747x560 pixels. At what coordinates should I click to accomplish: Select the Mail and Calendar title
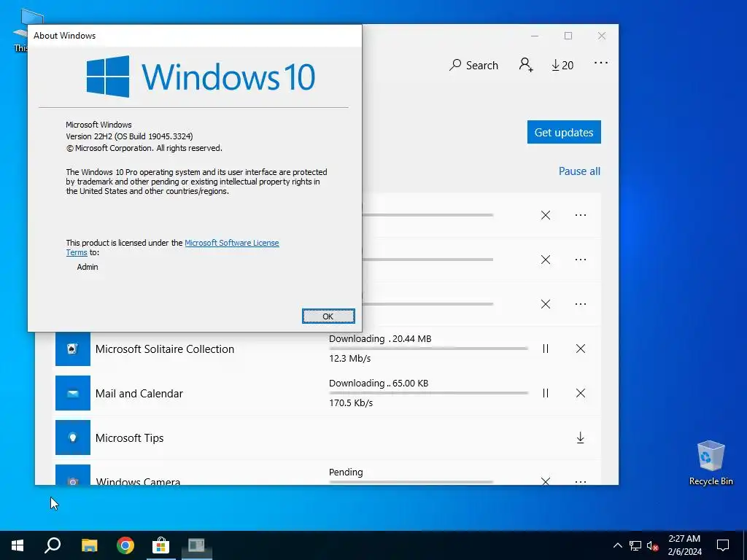[139, 393]
